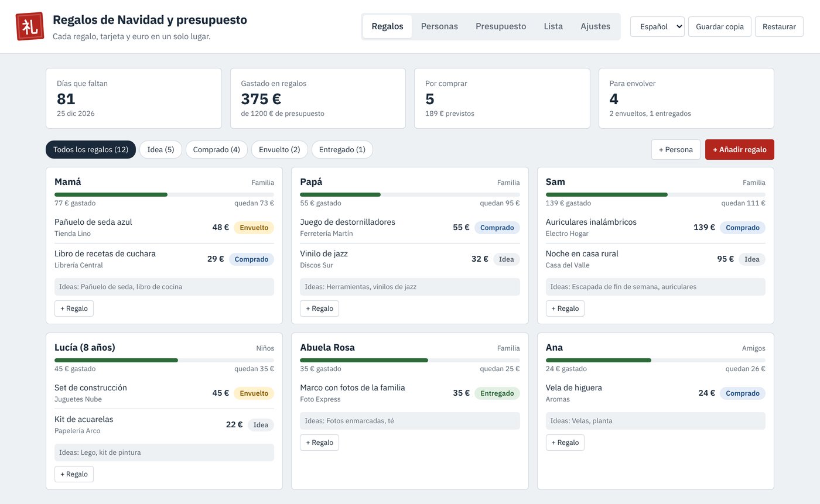This screenshot has width=820, height=504.
Task: Add a gift with Abuela Rosa's + Regalo button
Action: (x=319, y=443)
